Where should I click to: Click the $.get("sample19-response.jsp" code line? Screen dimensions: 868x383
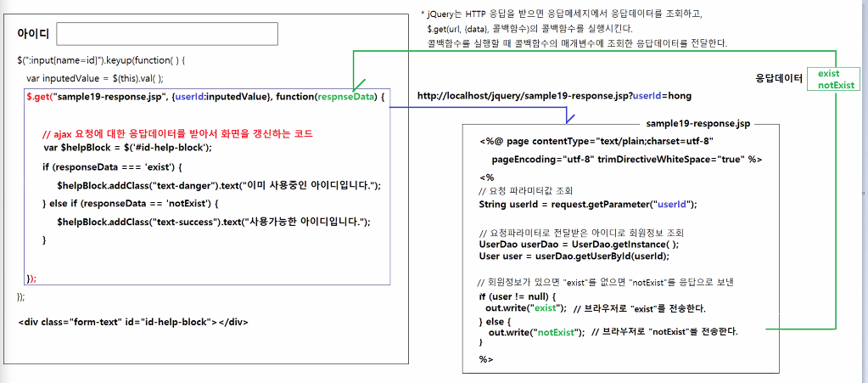[x=205, y=98]
